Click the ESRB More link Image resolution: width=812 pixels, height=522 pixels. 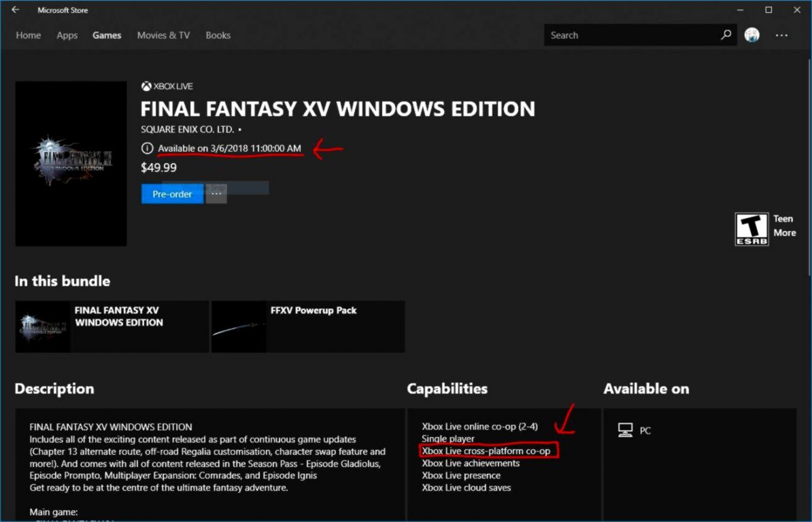[785, 233]
